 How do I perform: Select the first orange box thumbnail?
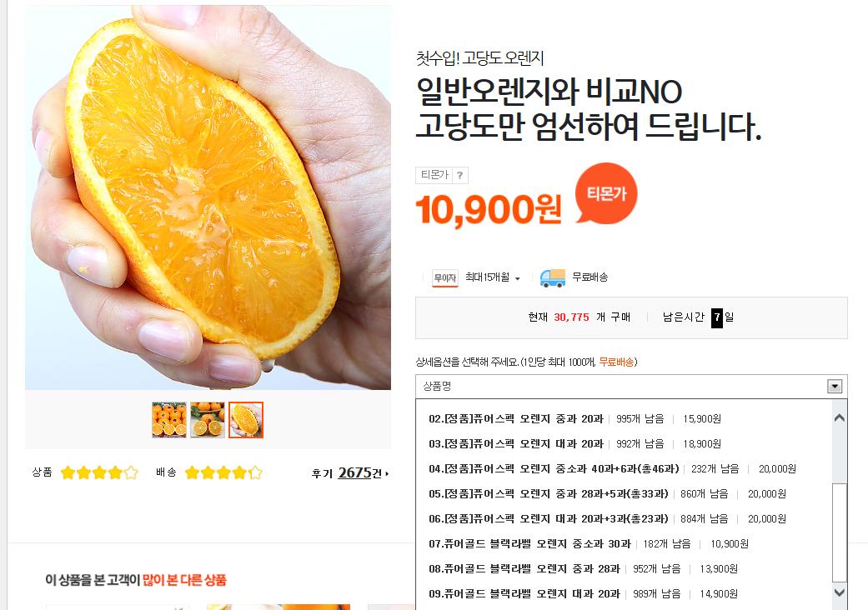[169, 420]
